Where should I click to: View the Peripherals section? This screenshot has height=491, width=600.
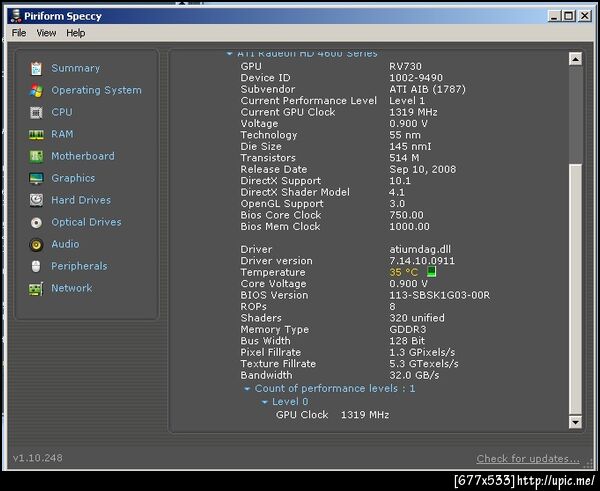79,266
